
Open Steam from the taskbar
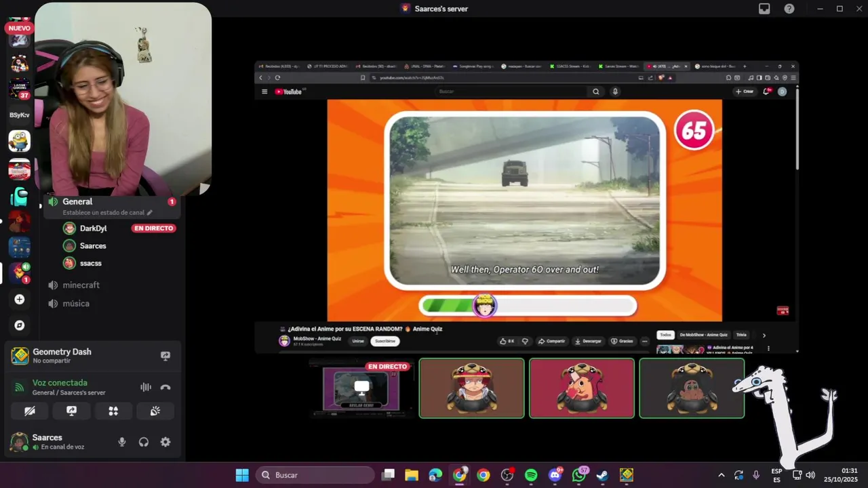(x=602, y=475)
